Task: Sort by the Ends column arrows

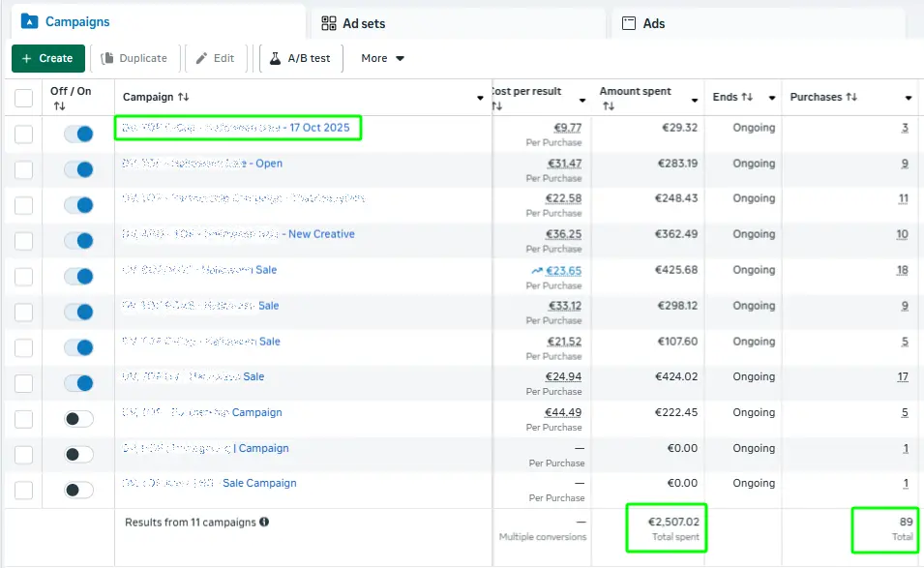Action: pos(747,98)
